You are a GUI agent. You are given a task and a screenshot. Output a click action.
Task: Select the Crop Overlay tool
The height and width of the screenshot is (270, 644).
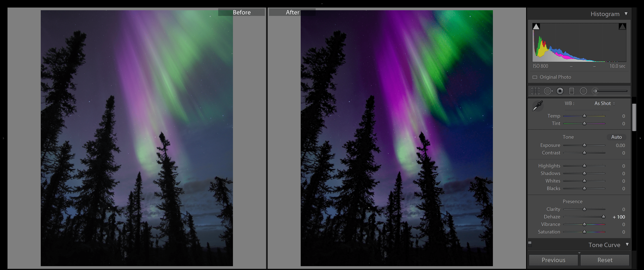pyautogui.click(x=535, y=91)
